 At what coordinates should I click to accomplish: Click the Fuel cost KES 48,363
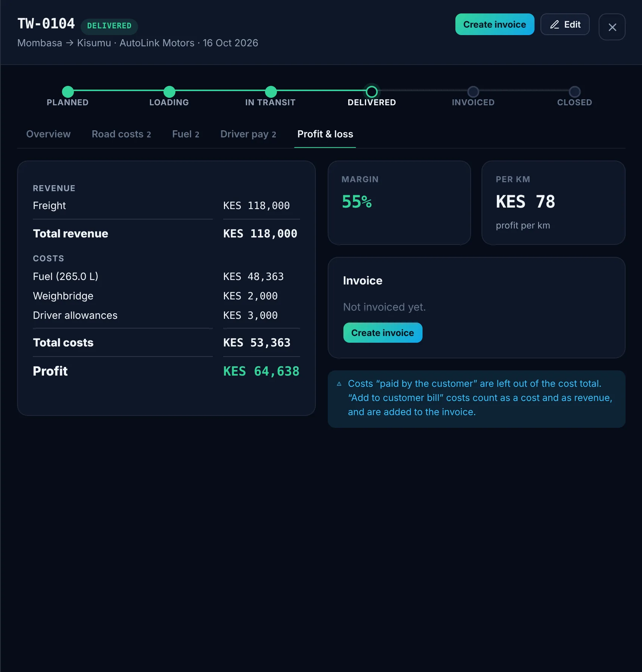[x=253, y=277]
